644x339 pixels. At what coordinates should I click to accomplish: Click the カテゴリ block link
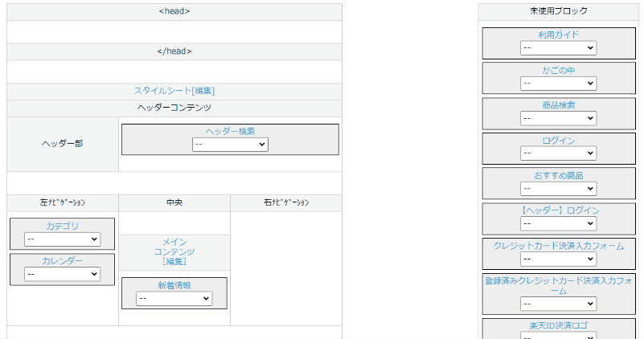(x=63, y=226)
